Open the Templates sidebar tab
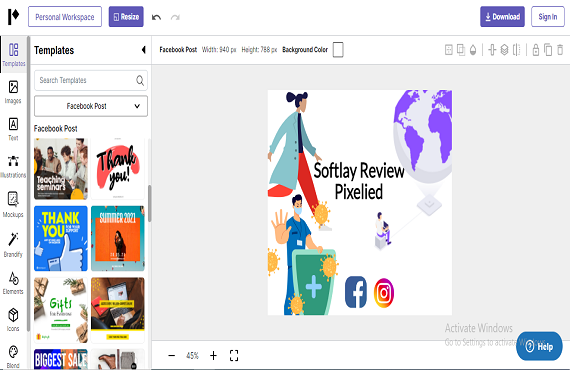 point(13,55)
